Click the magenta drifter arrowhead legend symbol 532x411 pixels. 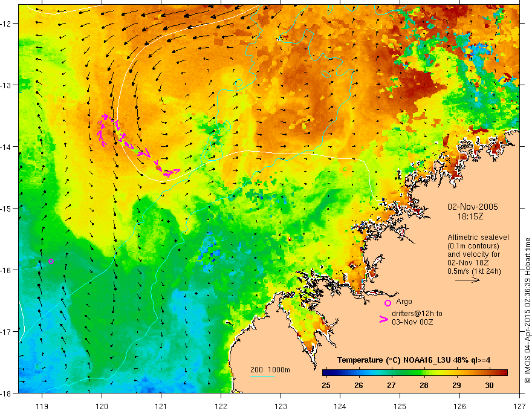pos(384,319)
